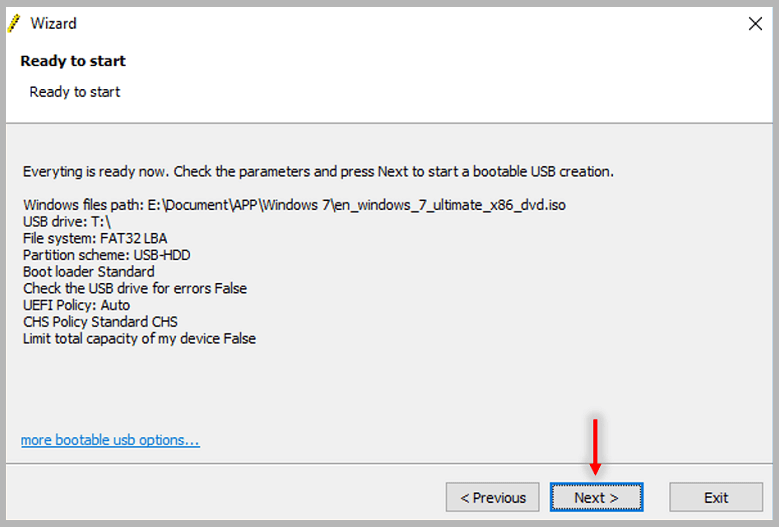
Task: Select the Partition scheme USB-HDD line
Action: 106,255
